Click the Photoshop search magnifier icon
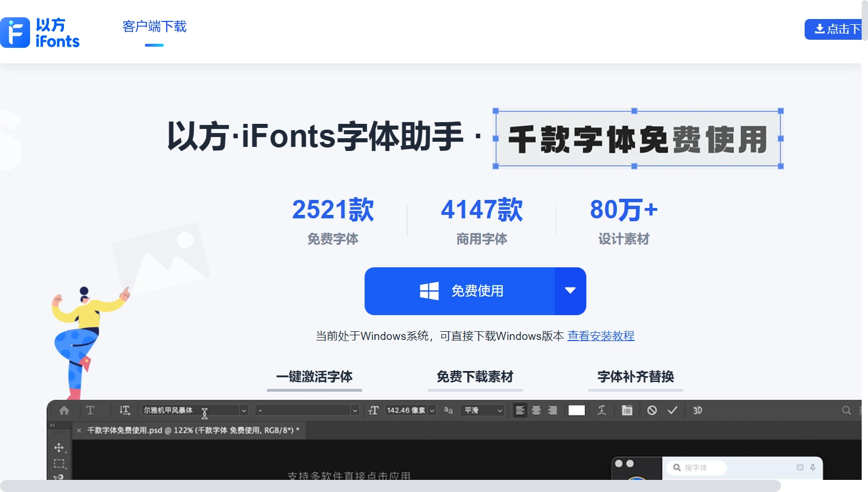 pos(846,410)
